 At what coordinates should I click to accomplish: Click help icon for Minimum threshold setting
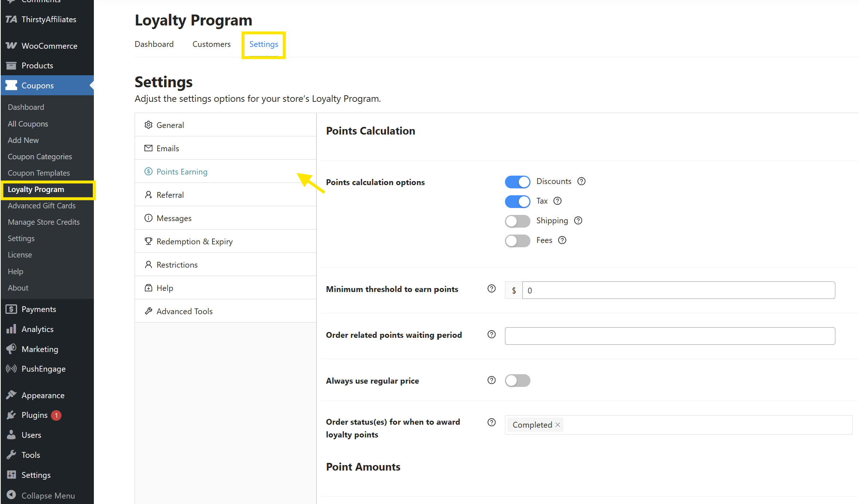492,289
